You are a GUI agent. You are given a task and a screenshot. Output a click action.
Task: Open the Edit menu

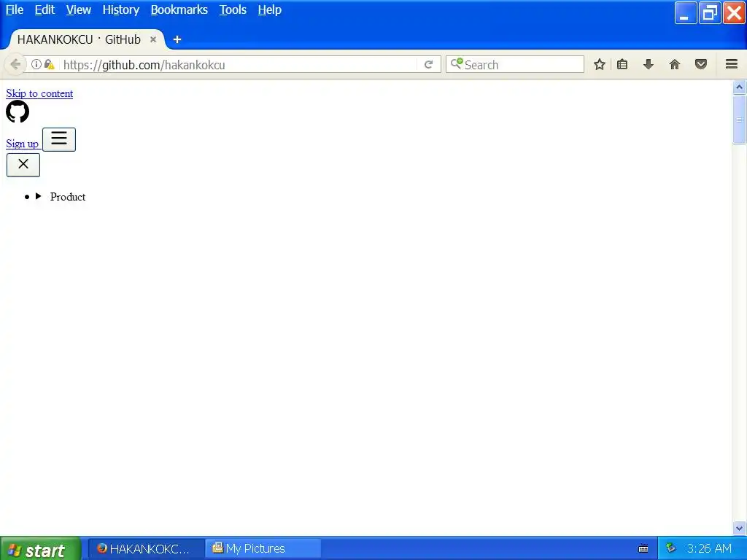44,10
